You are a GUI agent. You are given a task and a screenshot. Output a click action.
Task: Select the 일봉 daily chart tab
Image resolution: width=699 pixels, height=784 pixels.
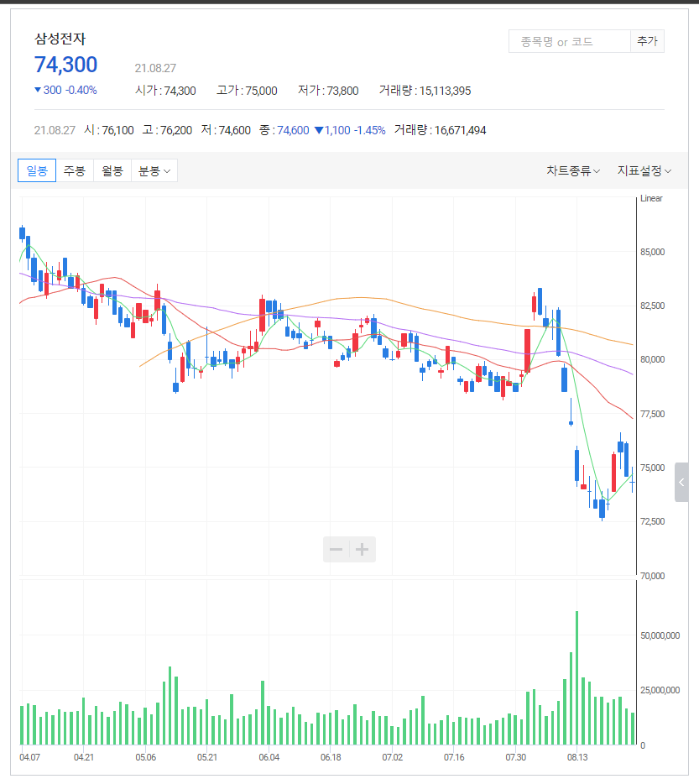[37, 170]
